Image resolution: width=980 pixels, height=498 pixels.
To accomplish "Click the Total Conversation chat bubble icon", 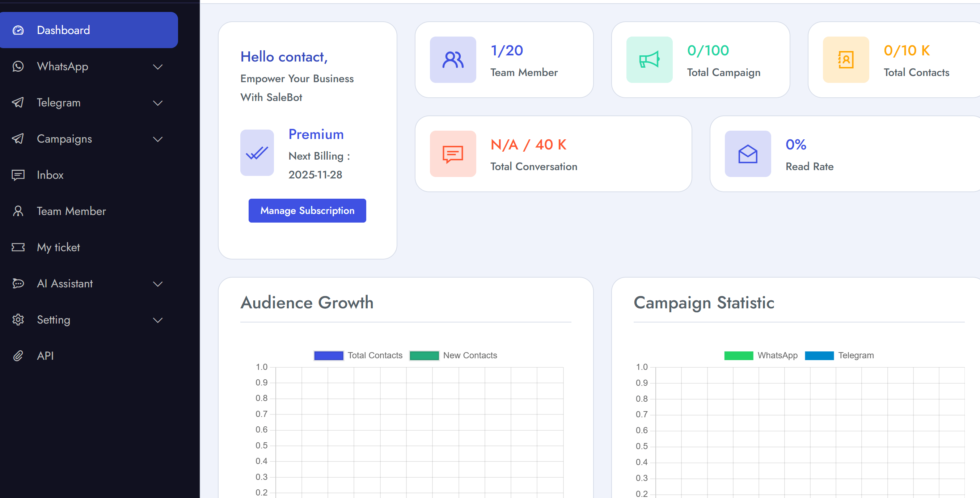I will [453, 154].
